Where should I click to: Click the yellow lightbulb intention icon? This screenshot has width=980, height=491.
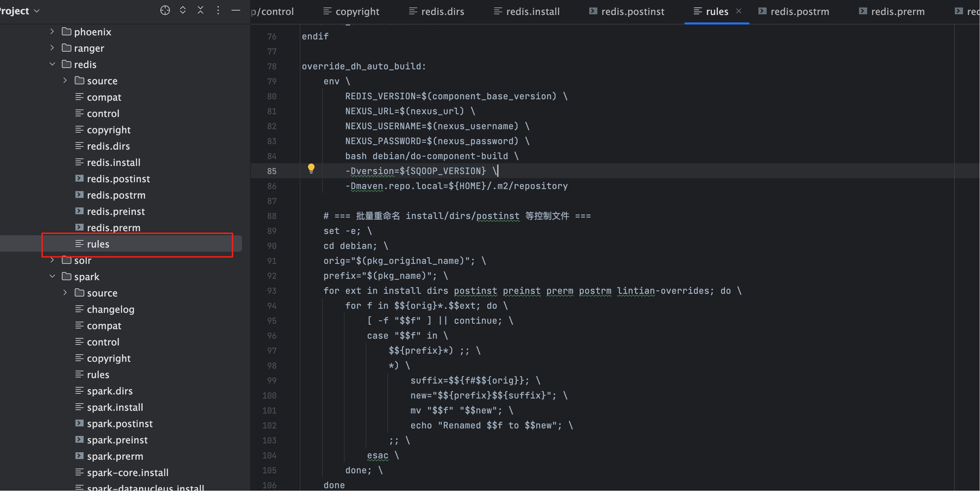point(311,168)
